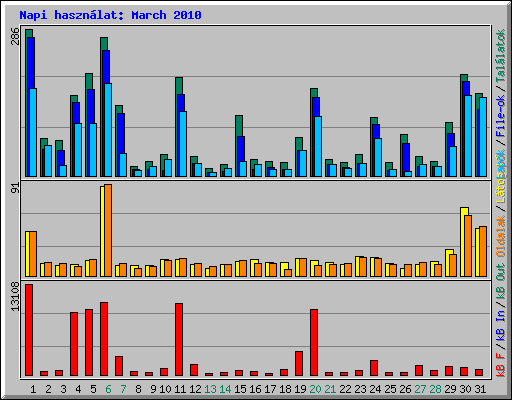
Task: Click the y-axis value 286
Action: pos(15,36)
